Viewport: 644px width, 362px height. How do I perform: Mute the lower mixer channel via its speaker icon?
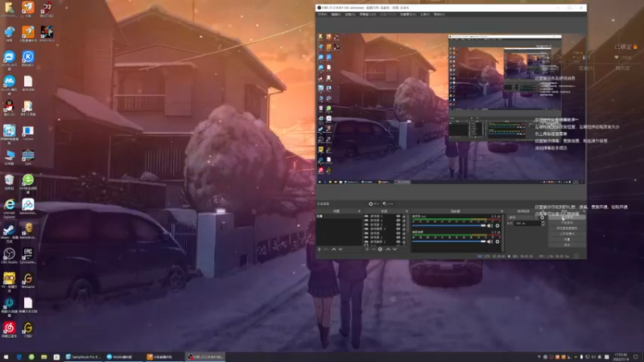click(489, 242)
